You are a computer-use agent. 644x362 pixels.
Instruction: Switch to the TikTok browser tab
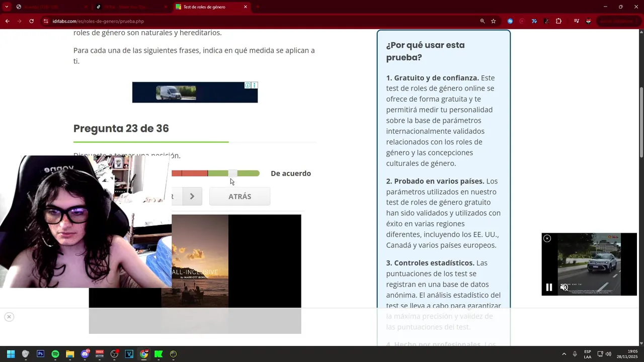(133, 7)
